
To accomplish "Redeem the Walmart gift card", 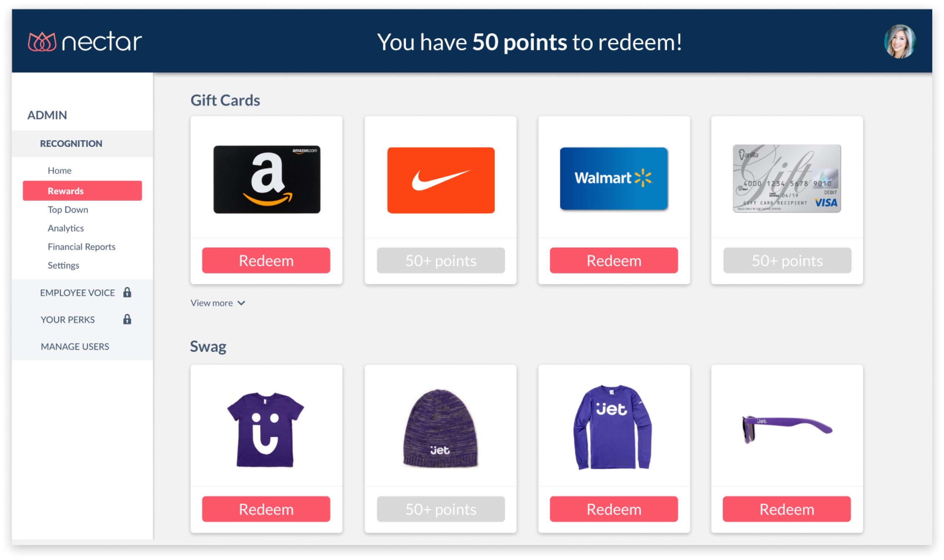I will [x=613, y=261].
